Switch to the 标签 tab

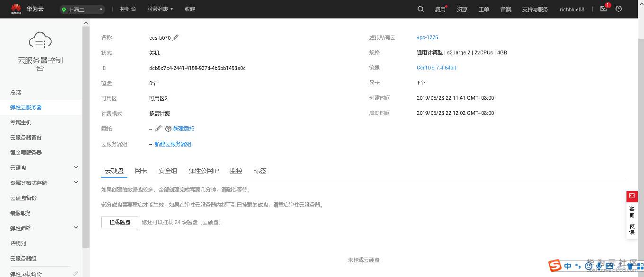260,171
